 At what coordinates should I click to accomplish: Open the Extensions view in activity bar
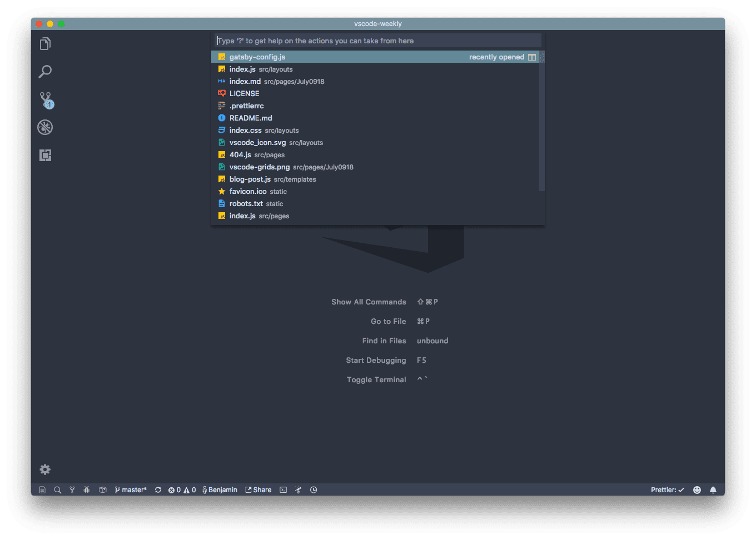tap(45, 156)
